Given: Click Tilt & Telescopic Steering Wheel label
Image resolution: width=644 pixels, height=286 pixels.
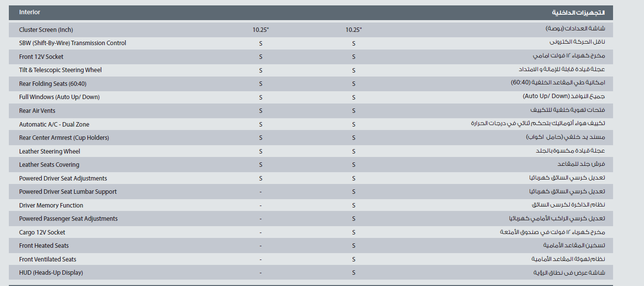Looking at the screenshot, I should pos(60,70).
